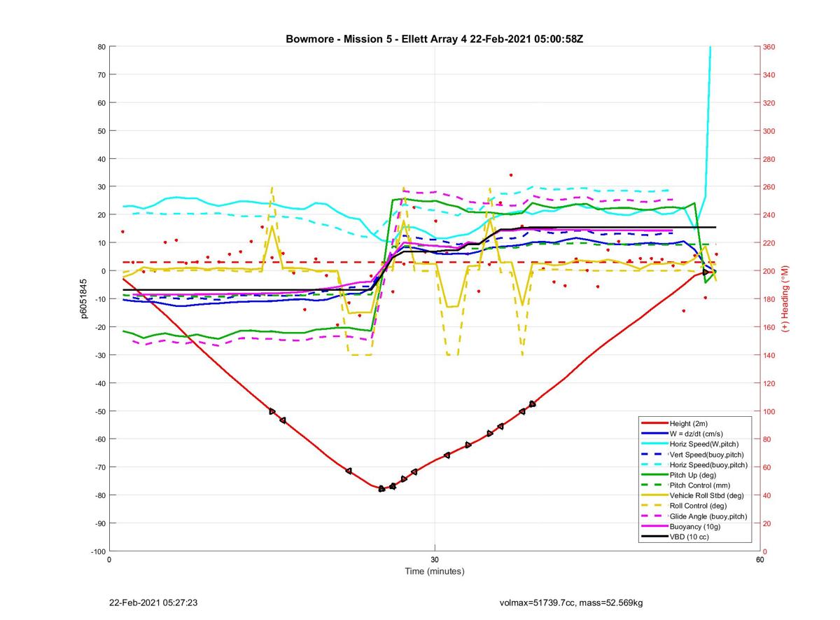
Task: Click the "-20" tick label on left axis
Action: 99,327
